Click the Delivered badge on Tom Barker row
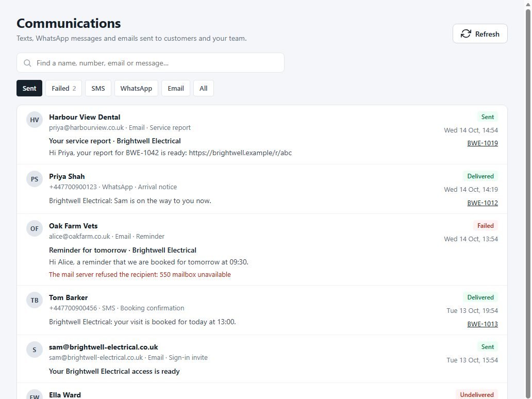 tap(480, 297)
